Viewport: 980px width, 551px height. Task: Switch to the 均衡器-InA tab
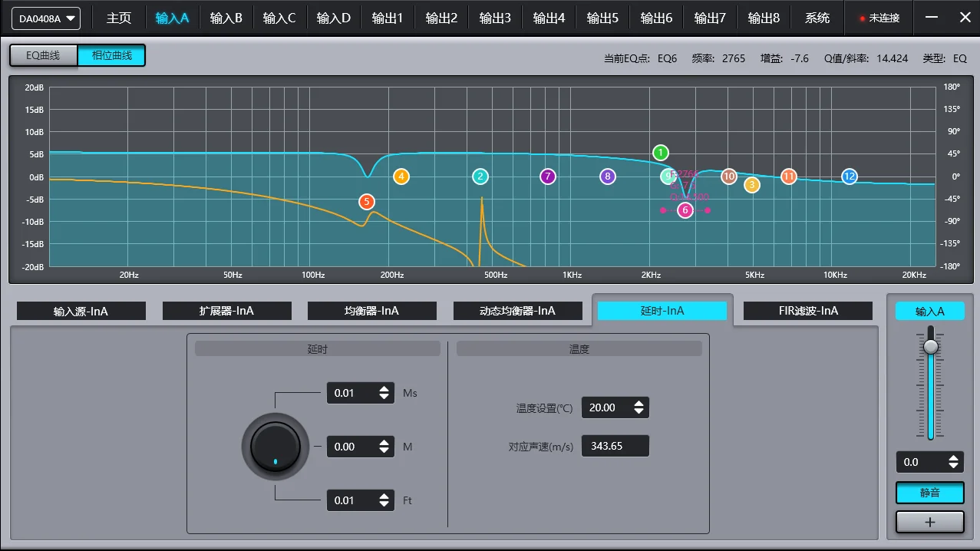[372, 310]
